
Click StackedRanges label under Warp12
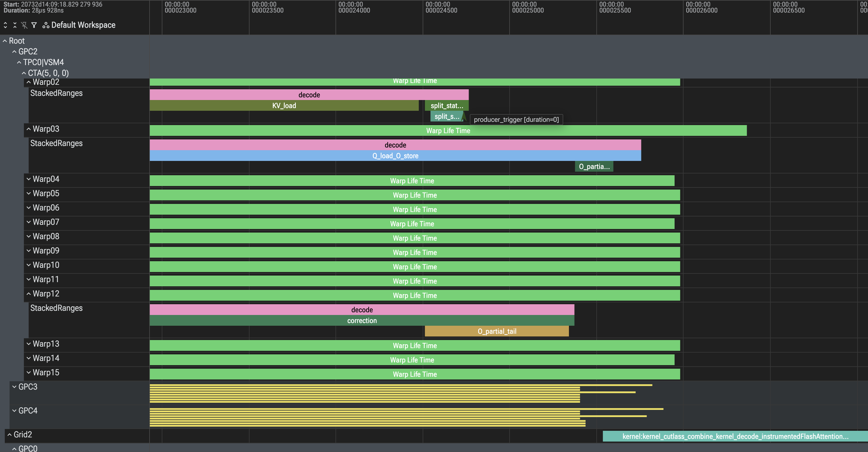56,308
